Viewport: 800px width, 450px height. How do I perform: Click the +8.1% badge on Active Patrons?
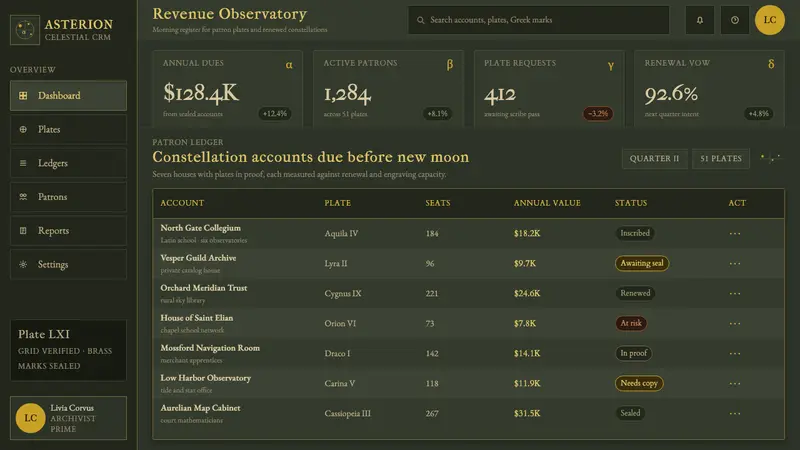(x=437, y=113)
